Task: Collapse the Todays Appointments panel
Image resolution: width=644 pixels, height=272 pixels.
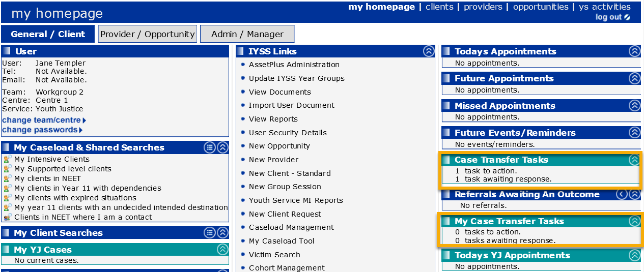Action: 634,51
